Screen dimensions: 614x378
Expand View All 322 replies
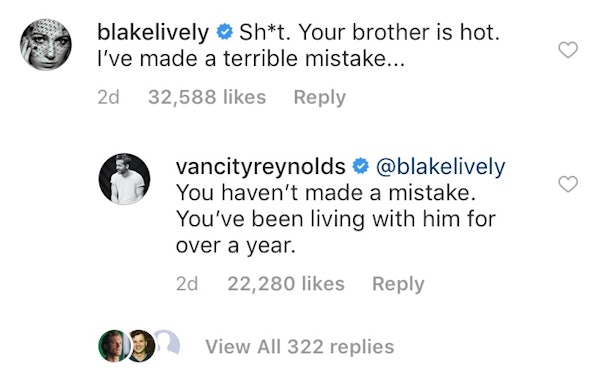(300, 347)
